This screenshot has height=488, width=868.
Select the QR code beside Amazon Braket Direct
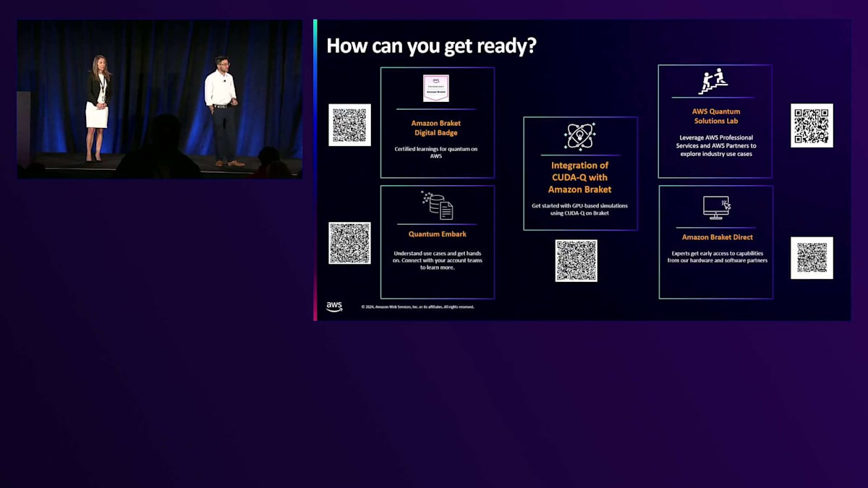(x=812, y=258)
